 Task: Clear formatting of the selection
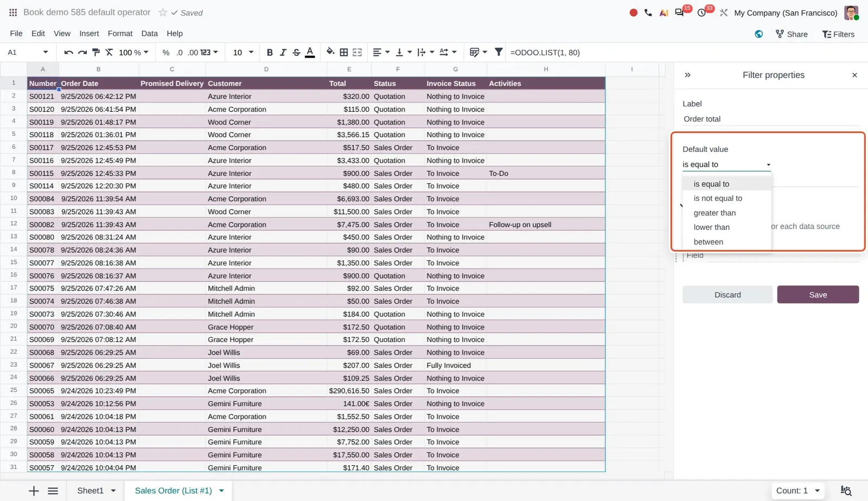(109, 53)
